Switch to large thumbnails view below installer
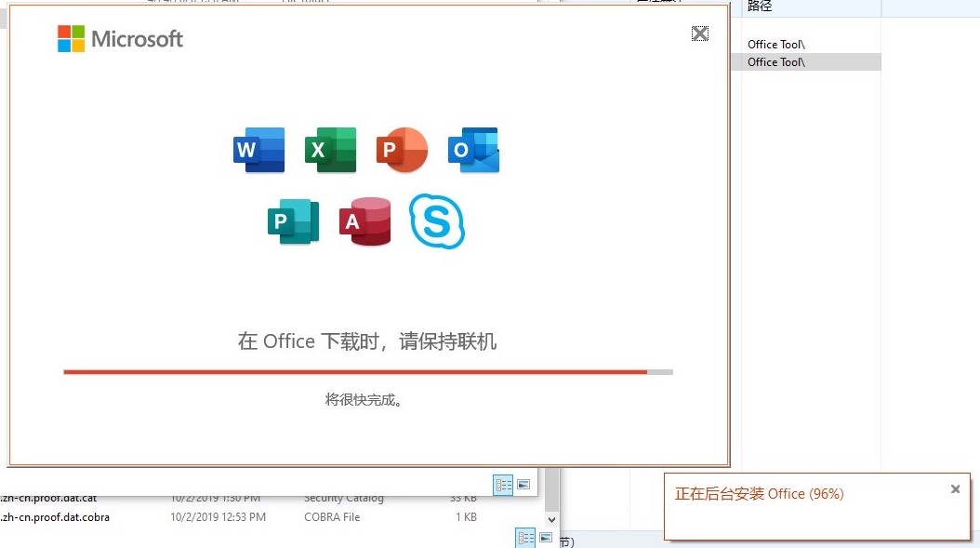 (x=523, y=485)
